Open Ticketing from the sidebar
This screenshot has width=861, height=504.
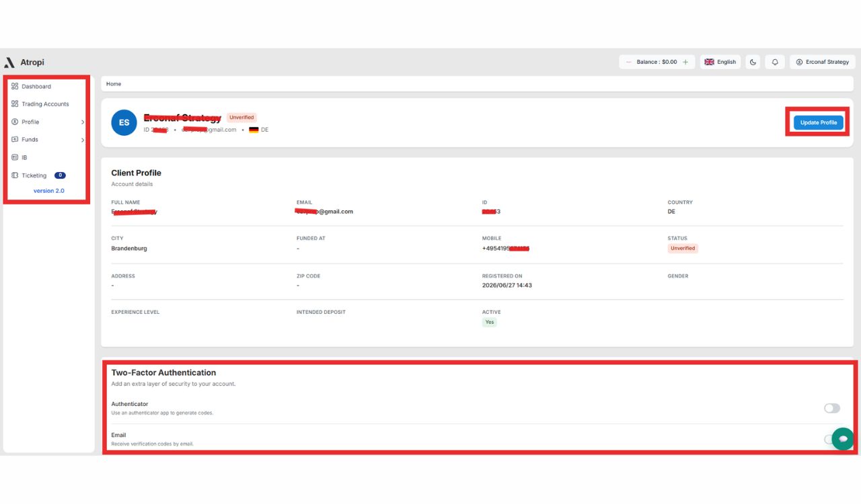tap(34, 175)
